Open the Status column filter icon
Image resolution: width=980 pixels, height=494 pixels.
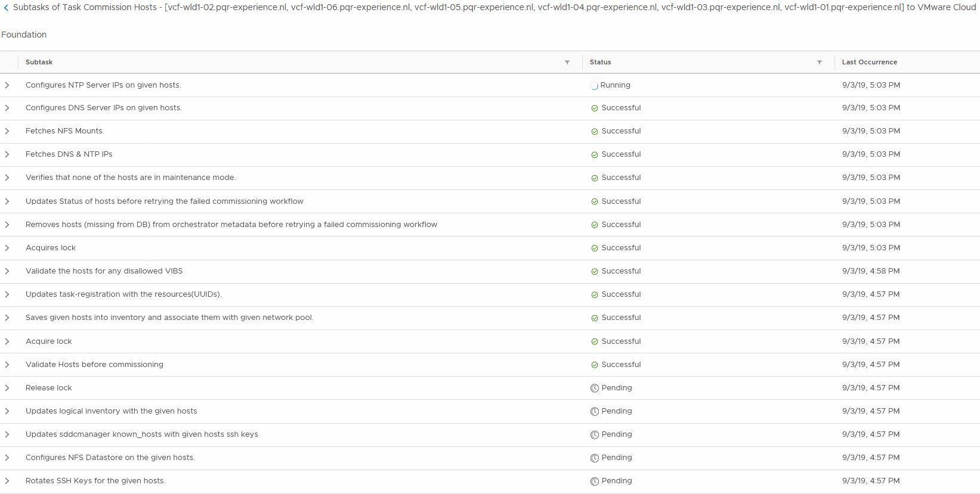coord(820,62)
